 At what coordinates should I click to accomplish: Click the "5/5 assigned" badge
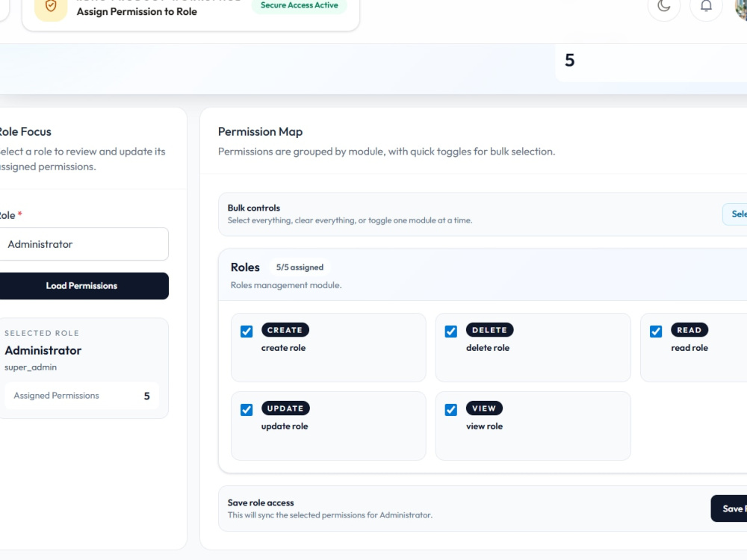[x=300, y=267]
